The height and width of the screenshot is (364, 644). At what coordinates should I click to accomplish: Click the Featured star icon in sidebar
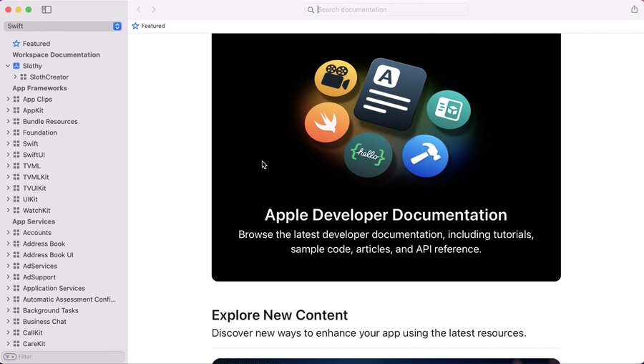16,44
